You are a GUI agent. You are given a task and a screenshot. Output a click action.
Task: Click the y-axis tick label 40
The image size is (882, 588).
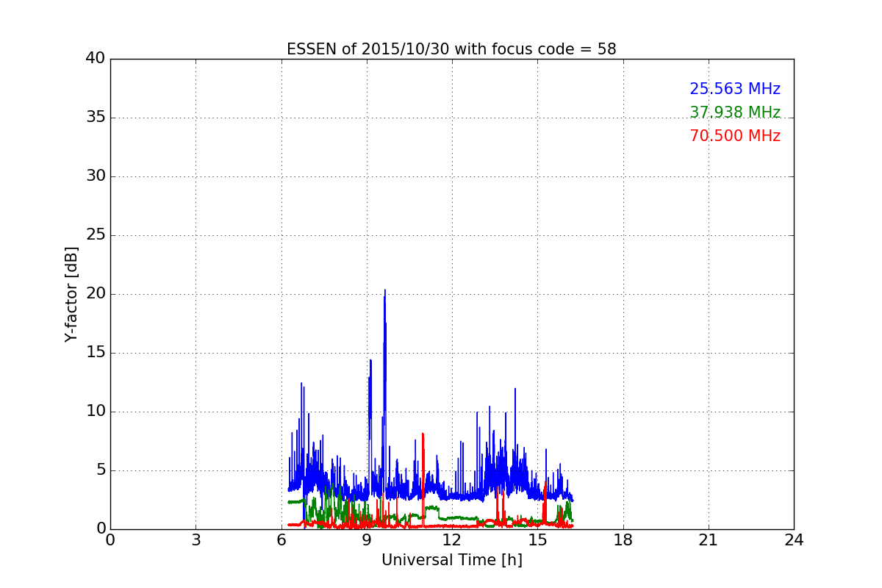pos(96,59)
